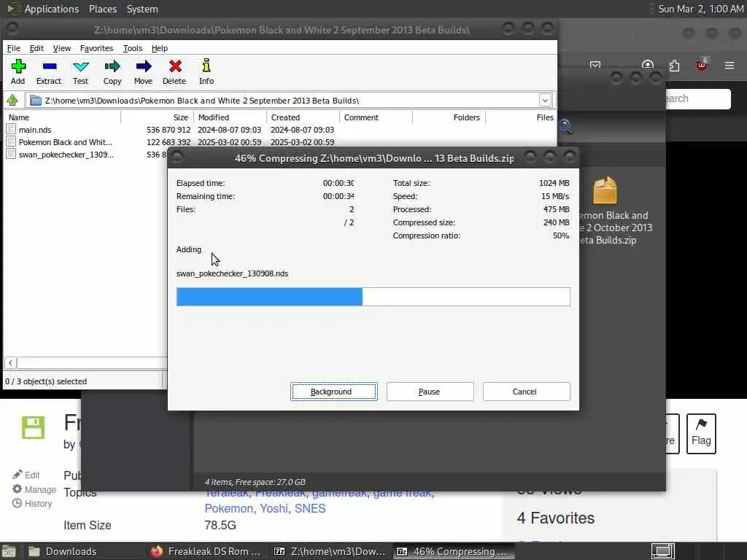Viewport: 747px width, 560px height.
Task: Click the Pokemon topic link
Action: point(228,508)
